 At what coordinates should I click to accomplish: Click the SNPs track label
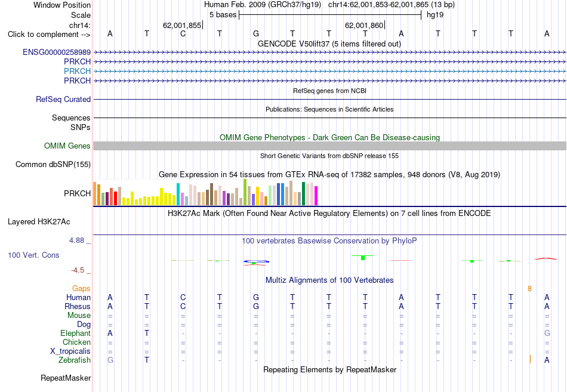point(81,127)
